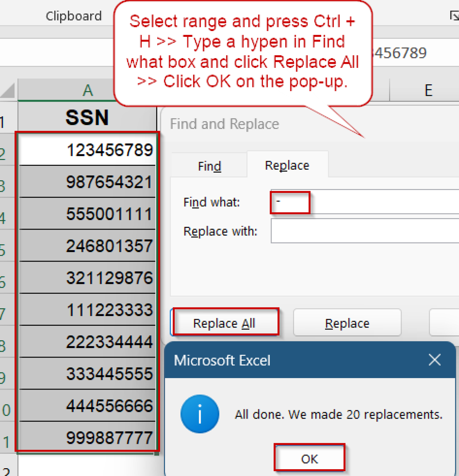Click the Replace button
The width and height of the screenshot is (459, 476).
click(347, 323)
